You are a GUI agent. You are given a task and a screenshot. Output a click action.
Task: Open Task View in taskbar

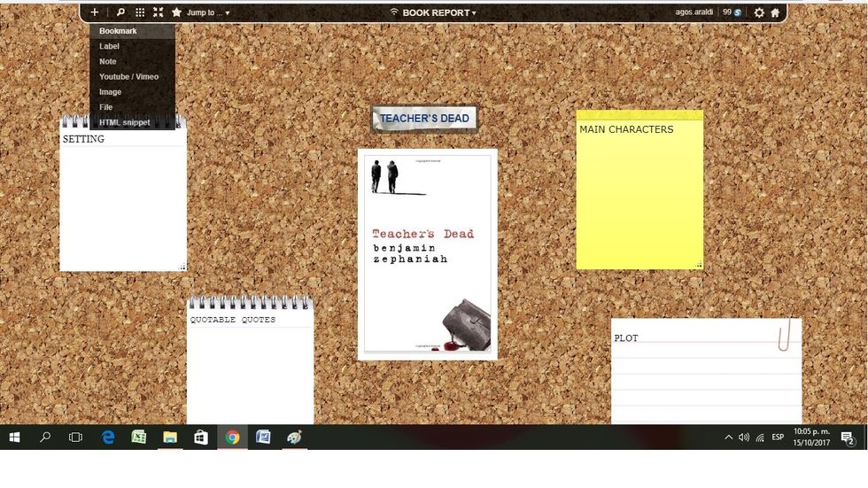point(75,438)
